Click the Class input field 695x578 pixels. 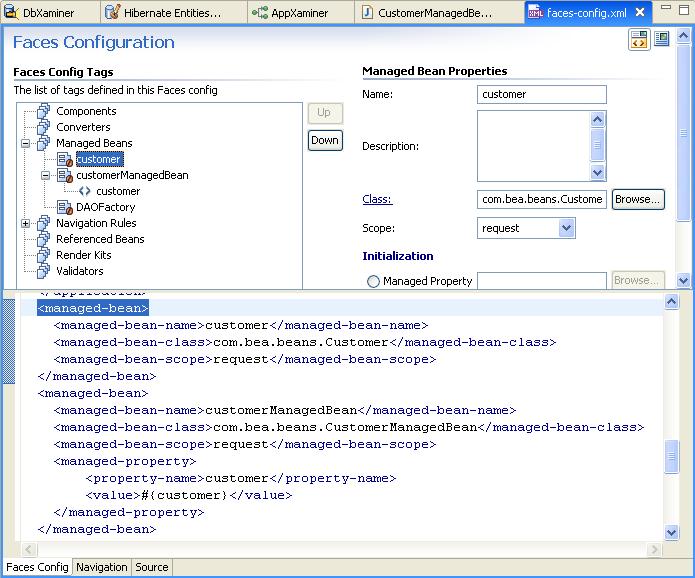(x=542, y=199)
